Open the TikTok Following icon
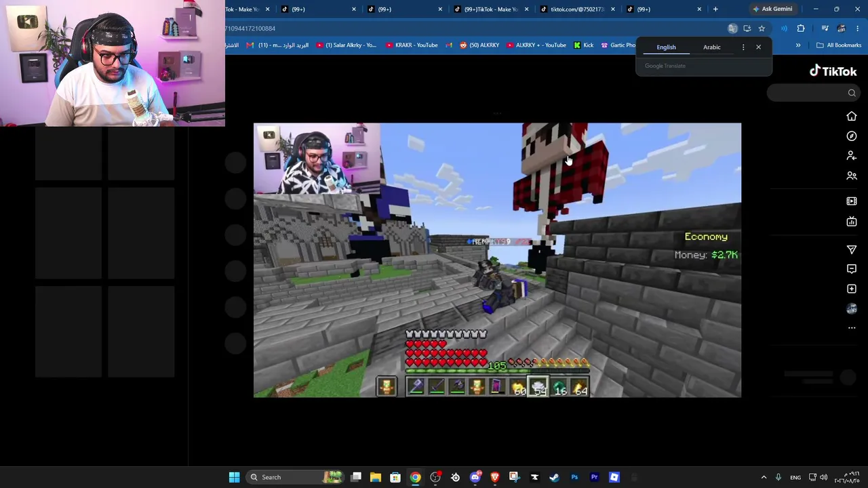The height and width of the screenshot is (488, 868). coord(852,156)
